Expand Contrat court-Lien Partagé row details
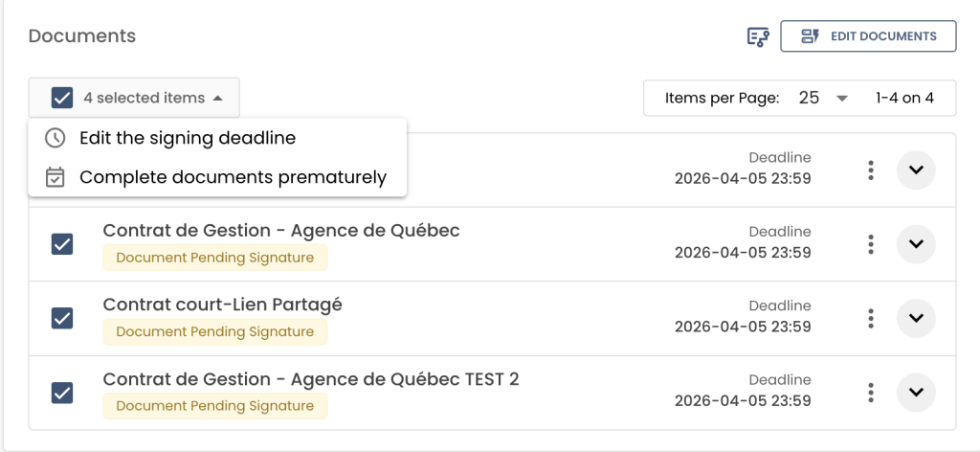 pyautogui.click(x=916, y=318)
